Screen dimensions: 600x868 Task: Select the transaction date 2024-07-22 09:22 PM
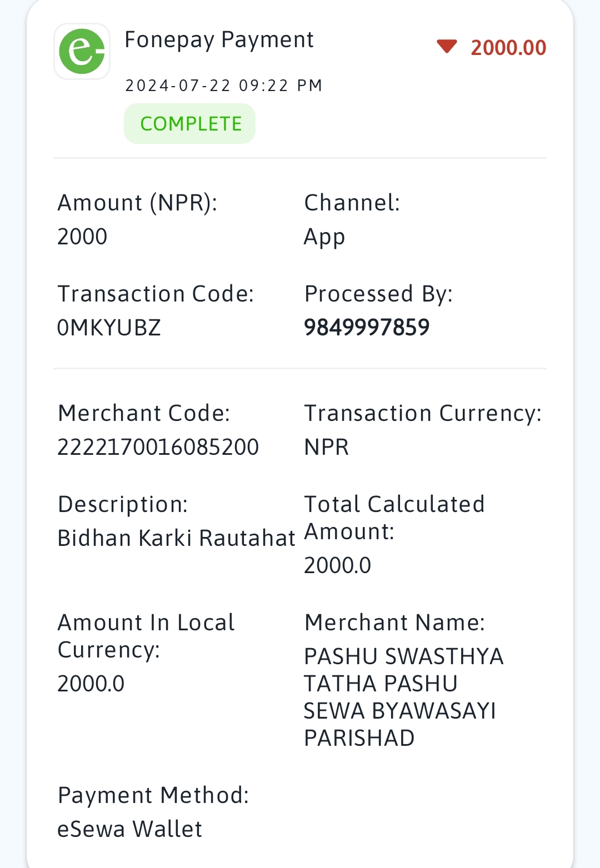click(x=223, y=86)
